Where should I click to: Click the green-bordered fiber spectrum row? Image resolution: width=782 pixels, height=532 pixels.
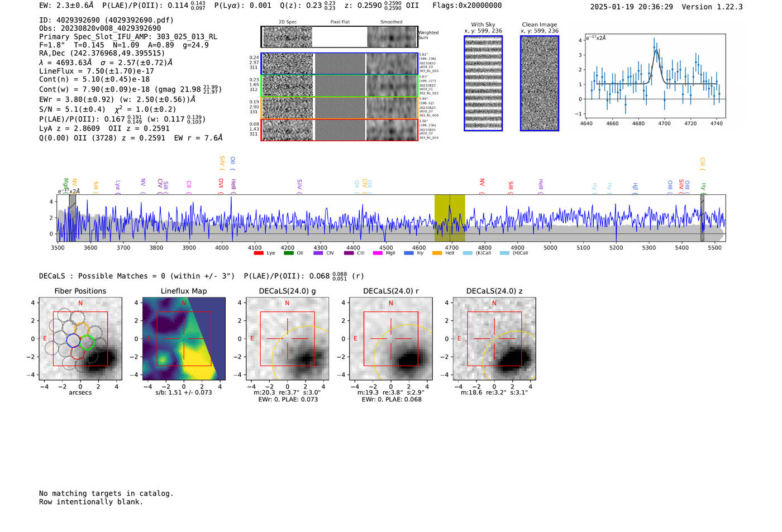[339, 85]
